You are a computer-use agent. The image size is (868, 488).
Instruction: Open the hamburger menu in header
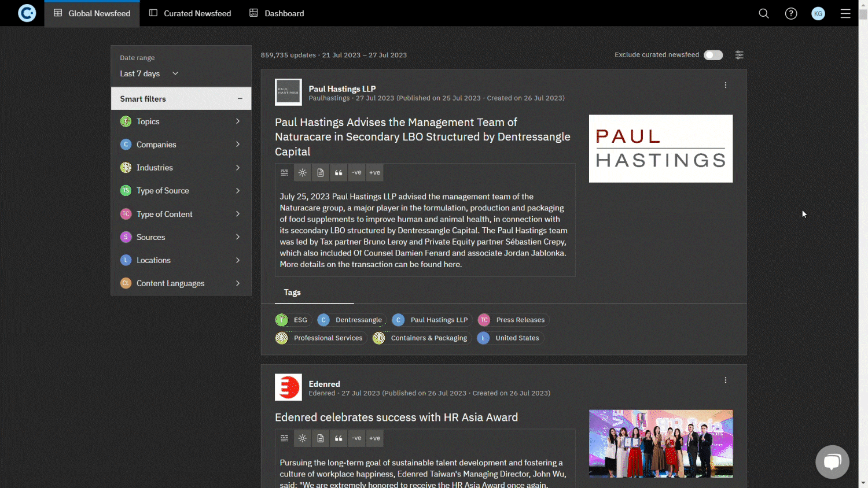coord(845,13)
